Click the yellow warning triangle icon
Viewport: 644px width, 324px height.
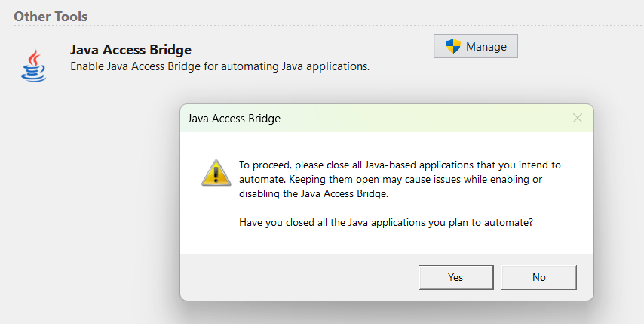(x=216, y=172)
